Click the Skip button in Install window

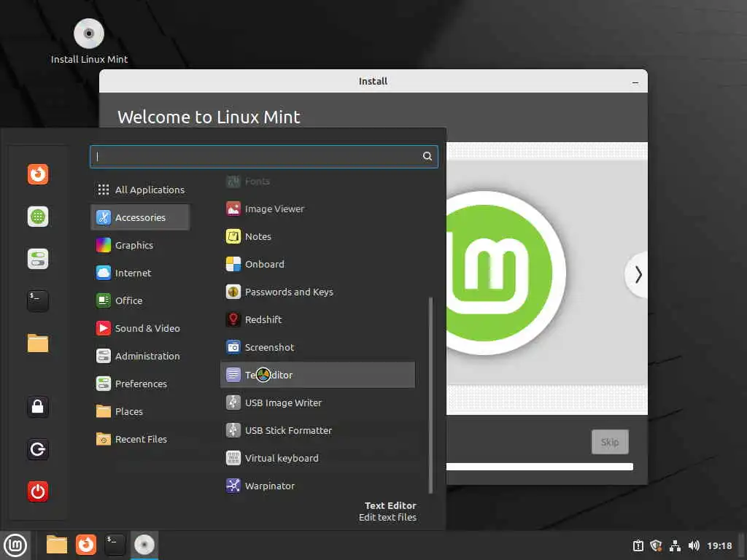[x=610, y=442]
